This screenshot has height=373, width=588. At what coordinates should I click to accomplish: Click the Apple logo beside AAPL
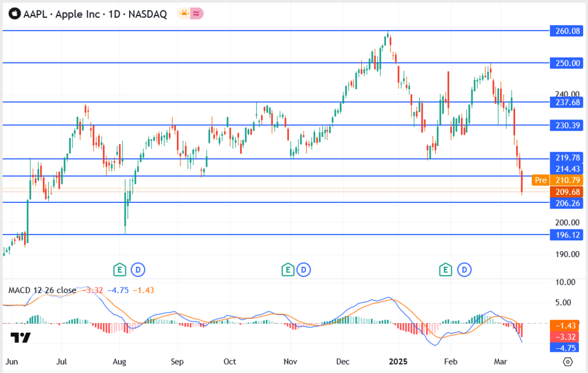(13, 14)
